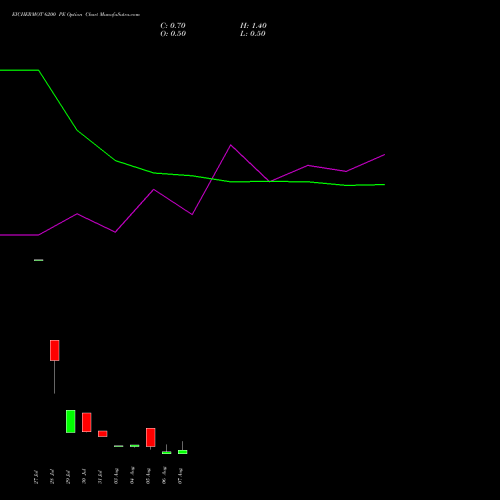Click the chart title text at top left
Viewport: 500px width, 500px height.
(x=76, y=15)
